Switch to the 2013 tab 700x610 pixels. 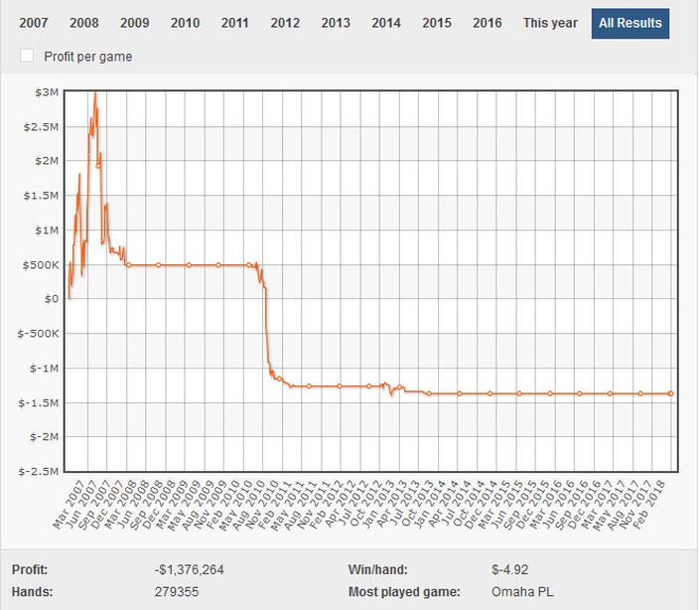pyautogui.click(x=336, y=23)
